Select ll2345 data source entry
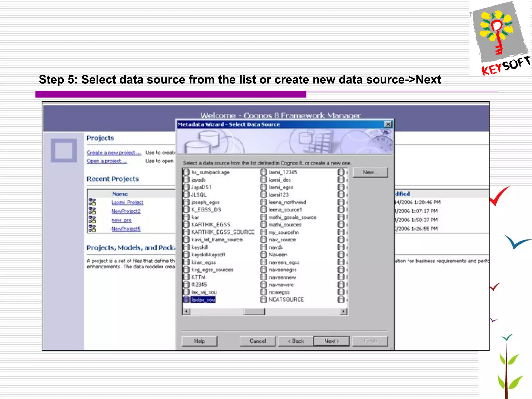532x399 pixels. [x=199, y=285]
